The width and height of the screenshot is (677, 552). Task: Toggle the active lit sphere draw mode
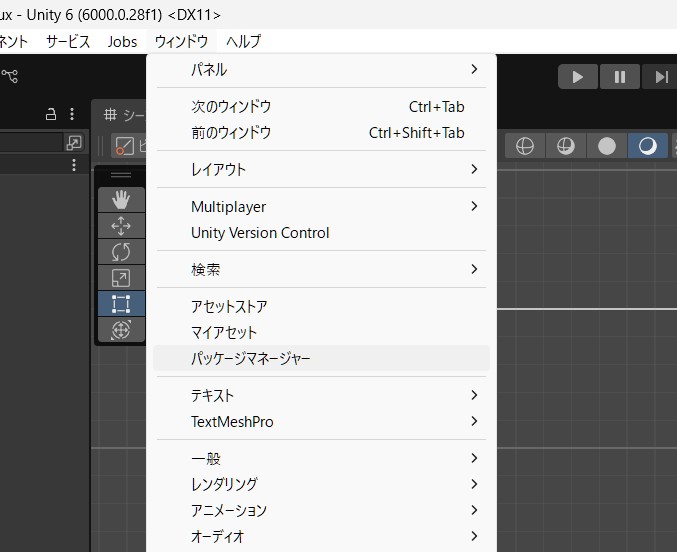click(648, 146)
